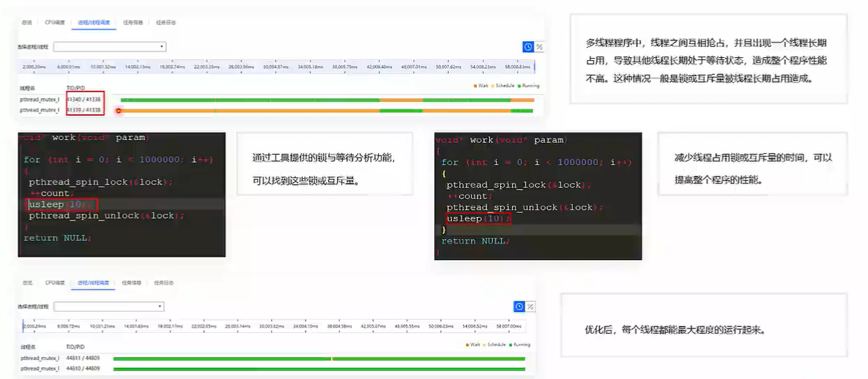
Task: Select 进程/线程调度 tab in upper panel
Action: [94, 23]
